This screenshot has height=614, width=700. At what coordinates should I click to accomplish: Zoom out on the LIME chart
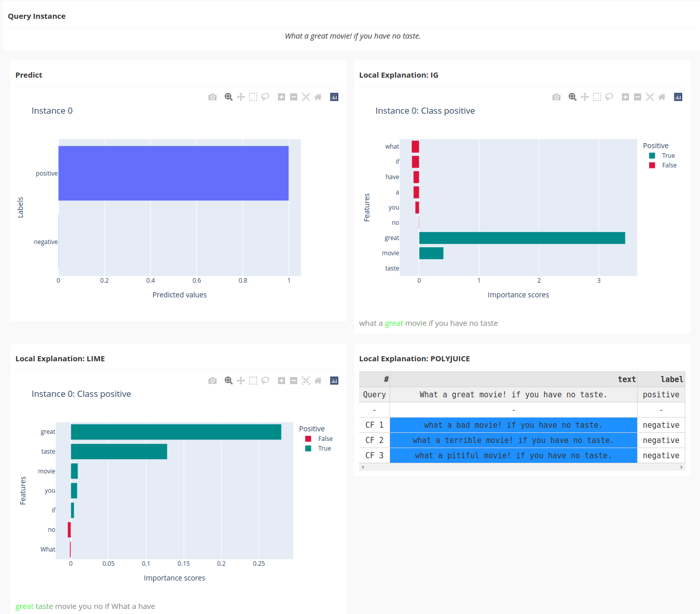(x=294, y=381)
